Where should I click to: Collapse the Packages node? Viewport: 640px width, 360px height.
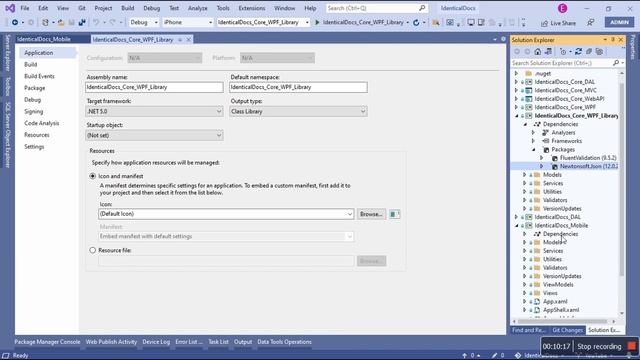coord(533,149)
